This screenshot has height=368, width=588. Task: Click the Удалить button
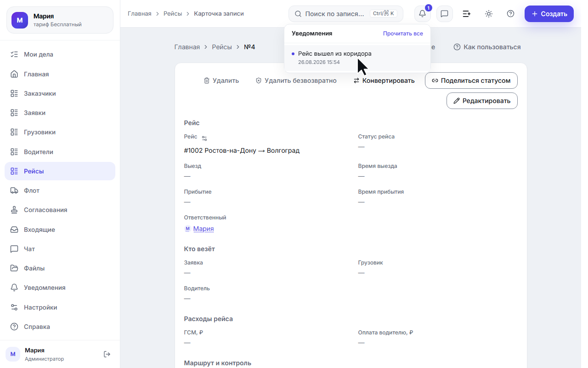(x=221, y=80)
